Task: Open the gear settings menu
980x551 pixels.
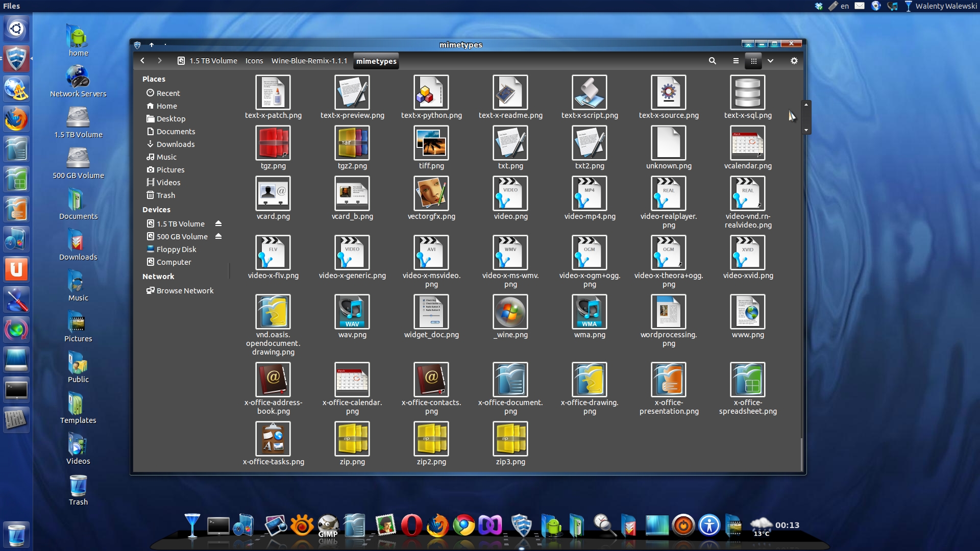Action: pos(794,61)
